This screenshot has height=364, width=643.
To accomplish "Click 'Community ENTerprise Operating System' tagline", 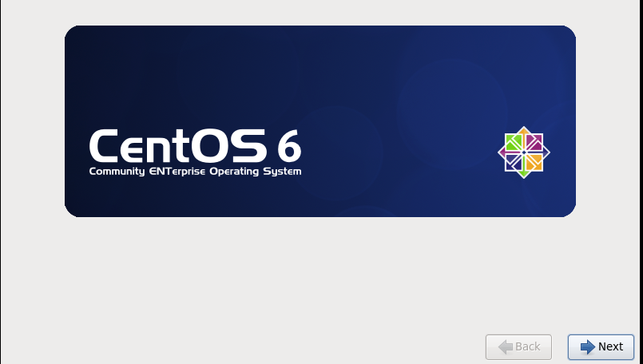I will click(x=195, y=172).
